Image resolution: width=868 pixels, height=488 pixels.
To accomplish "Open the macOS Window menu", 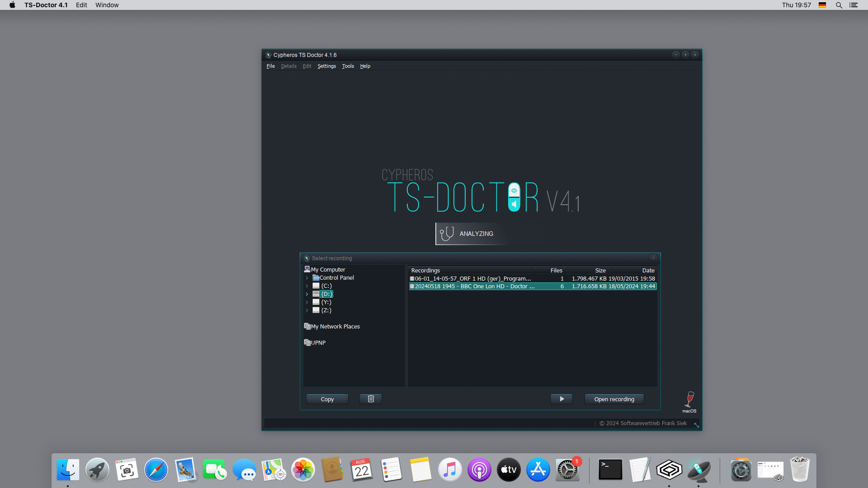I will coord(107,5).
